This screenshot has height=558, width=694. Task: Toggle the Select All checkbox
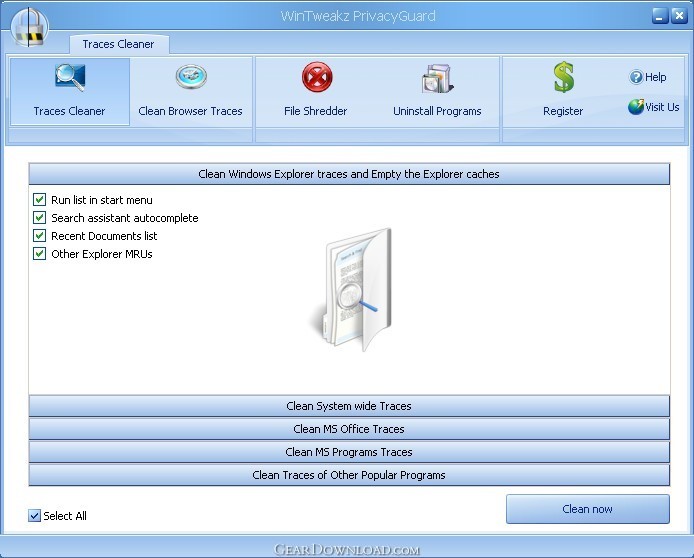(34, 516)
